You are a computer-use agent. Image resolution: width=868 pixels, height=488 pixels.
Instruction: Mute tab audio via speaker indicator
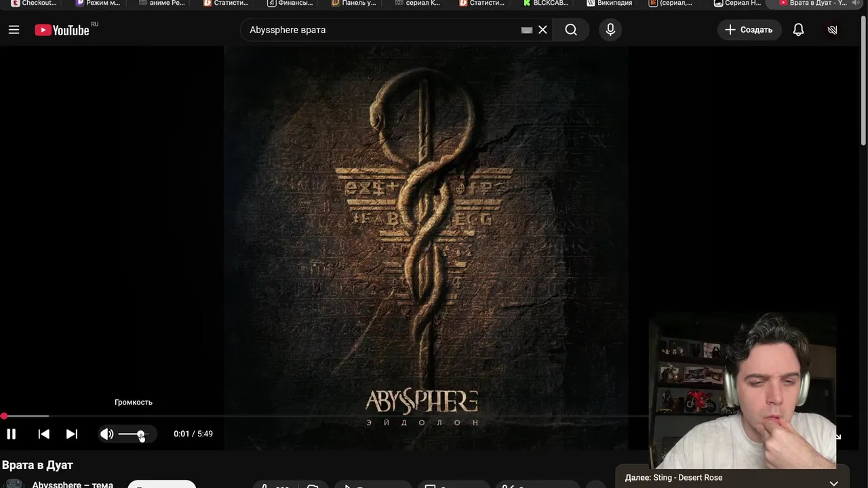(x=856, y=3)
